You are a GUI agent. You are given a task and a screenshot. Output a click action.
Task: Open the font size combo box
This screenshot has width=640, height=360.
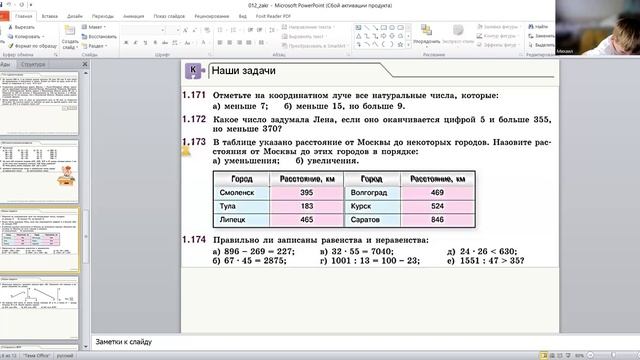[x=172, y=30]
